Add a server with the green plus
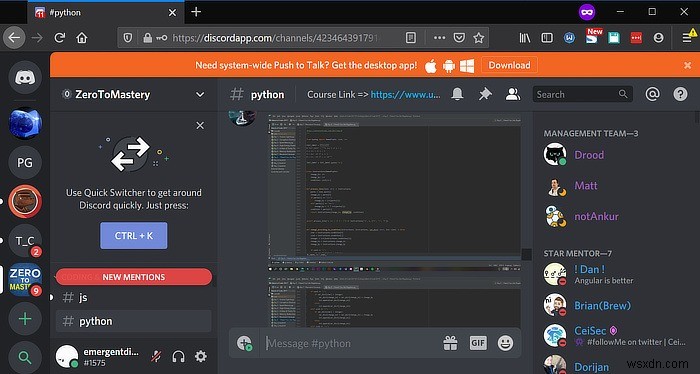This screenshot has width=700, height=374. tap(25, 319)
